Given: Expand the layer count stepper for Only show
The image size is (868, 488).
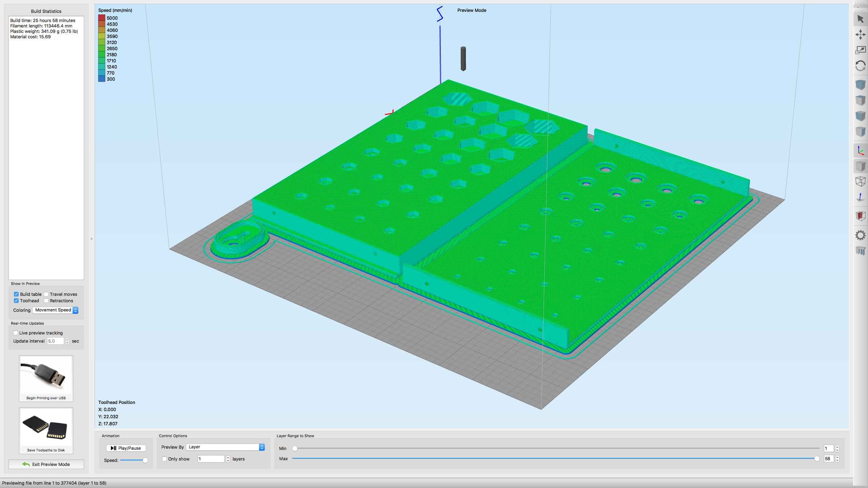Looking at the screenshot, I should (x=228, y=459).
